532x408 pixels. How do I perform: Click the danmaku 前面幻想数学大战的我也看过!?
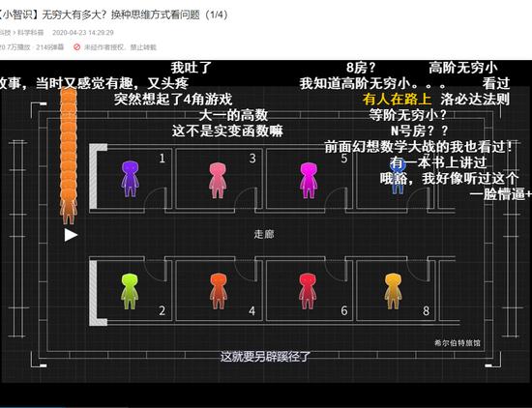pyautogui.click(x=419, y=147)
